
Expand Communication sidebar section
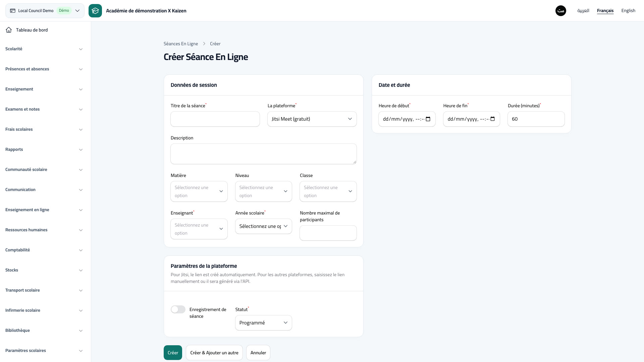[x=44, y=190]
